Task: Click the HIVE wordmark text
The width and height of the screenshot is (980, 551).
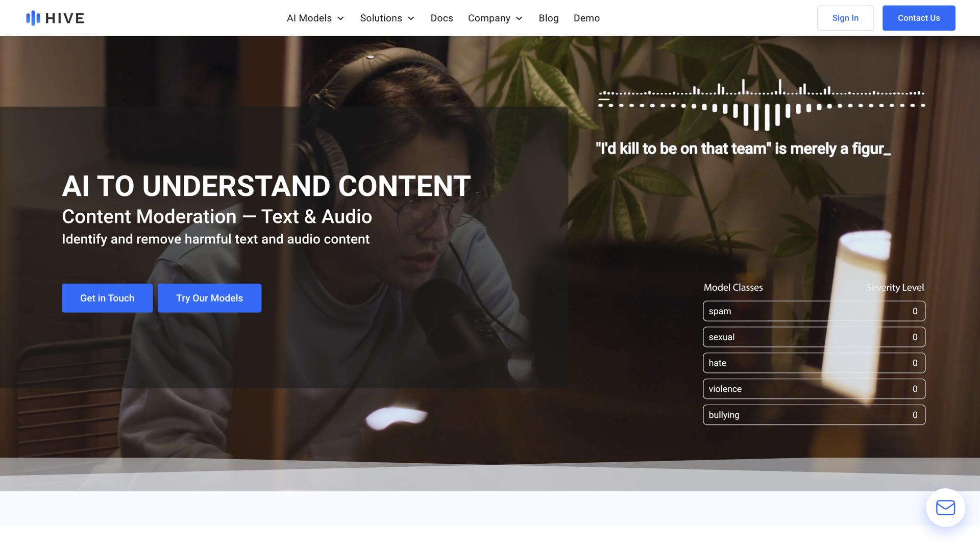Action: (x=65, y=18)
